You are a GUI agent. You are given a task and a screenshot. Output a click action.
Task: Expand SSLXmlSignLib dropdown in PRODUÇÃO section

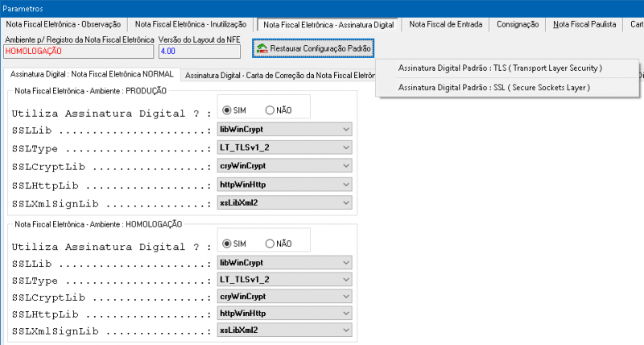click(x=285, y=202)
